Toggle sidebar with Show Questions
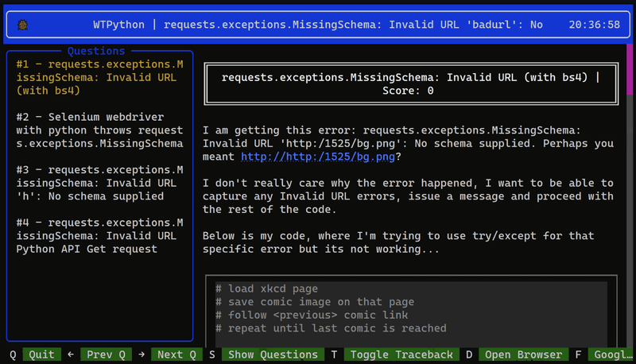 click(x=273, y=354)
